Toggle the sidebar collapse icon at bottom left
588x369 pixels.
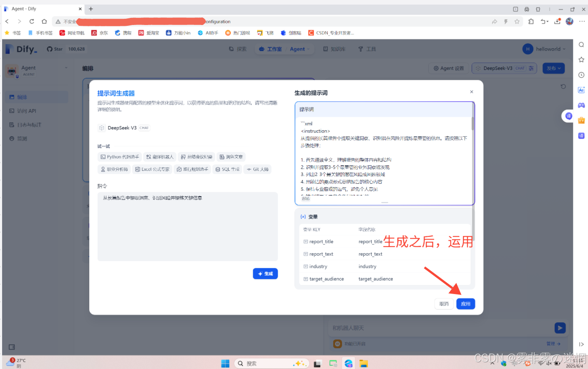tap(12, 347)
